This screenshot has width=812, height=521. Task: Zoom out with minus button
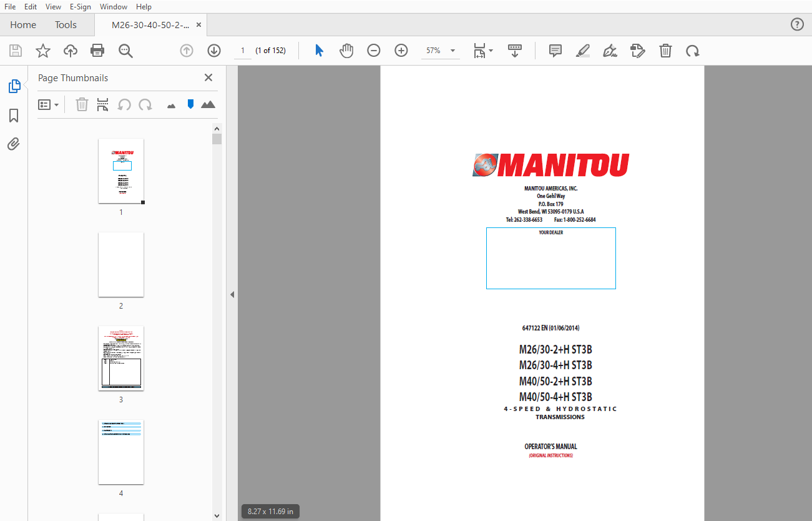(374, 51)
